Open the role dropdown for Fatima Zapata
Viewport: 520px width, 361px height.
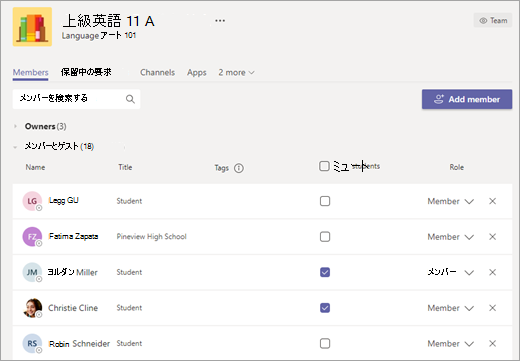tap(451, 237)
